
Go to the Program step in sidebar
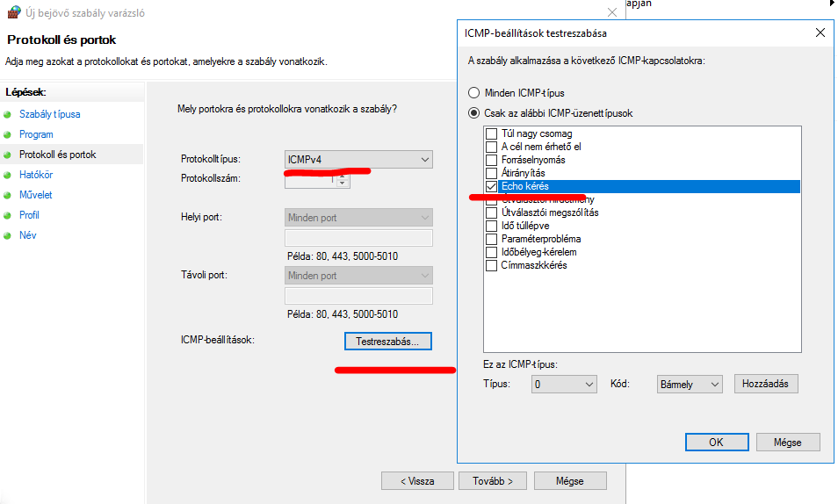[36, 134]
